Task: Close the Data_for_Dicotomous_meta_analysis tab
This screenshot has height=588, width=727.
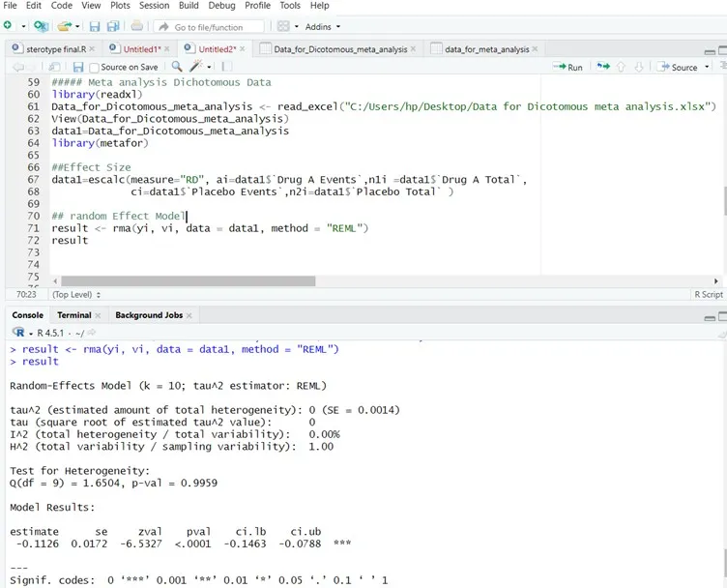Action: [413, 48]
